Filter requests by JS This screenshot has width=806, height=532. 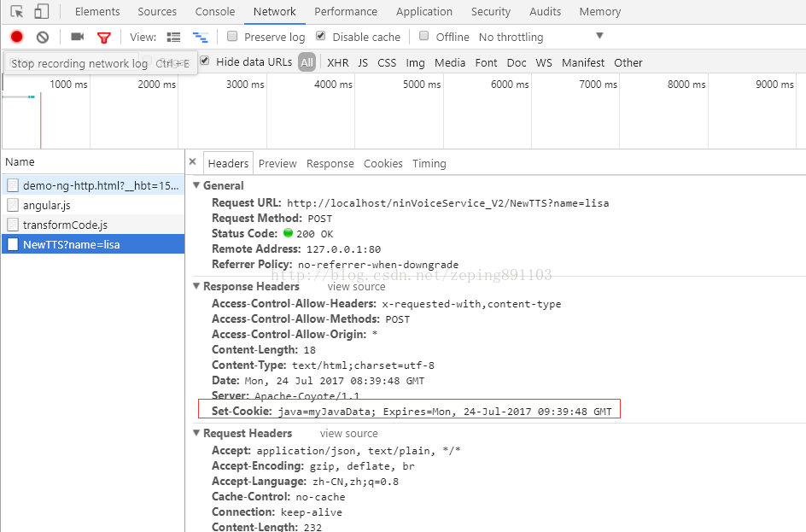click(x=363, y=62)
